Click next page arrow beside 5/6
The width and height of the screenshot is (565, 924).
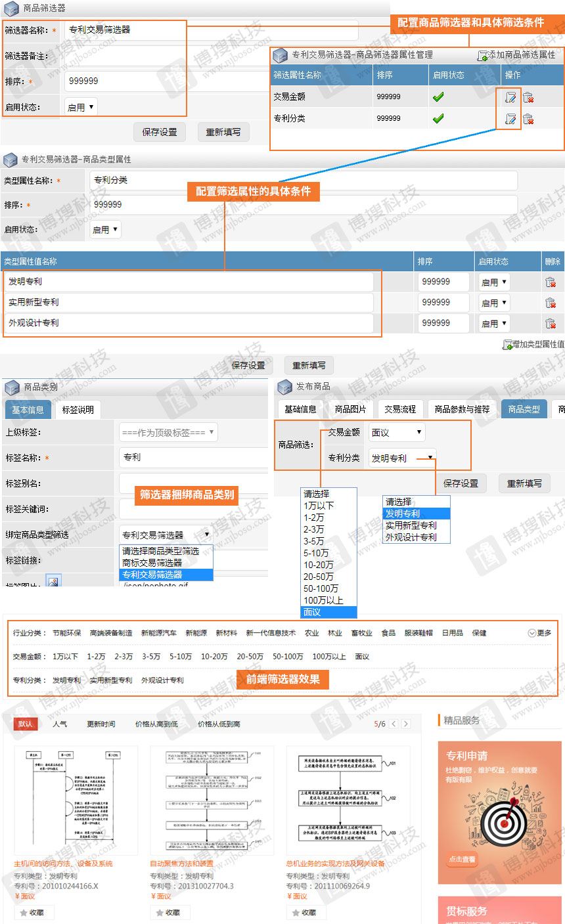click(x=406, y=724)
